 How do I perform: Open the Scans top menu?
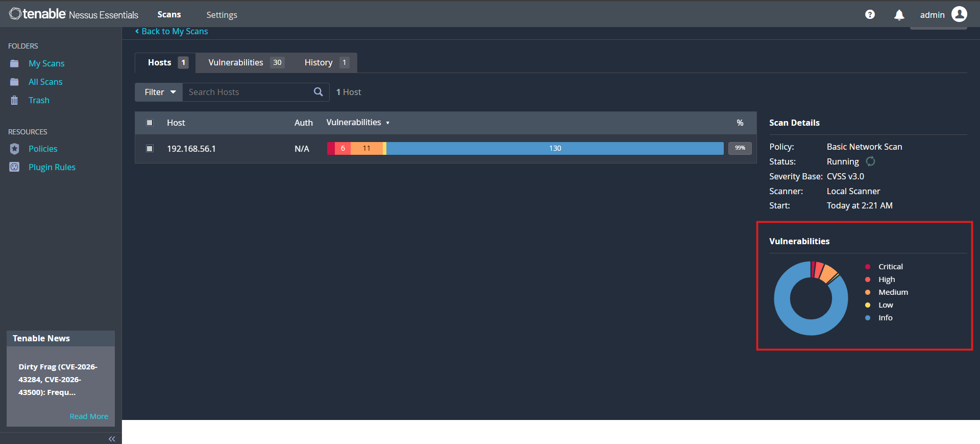click(x=169, y=14)
